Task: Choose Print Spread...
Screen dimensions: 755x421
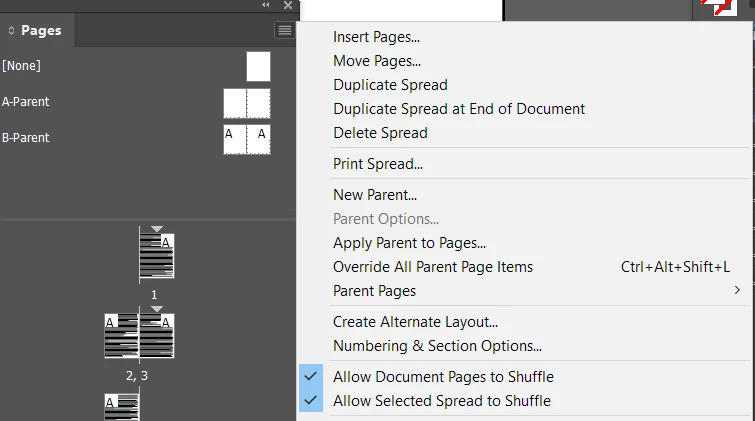Action: [x=378, y=164]
